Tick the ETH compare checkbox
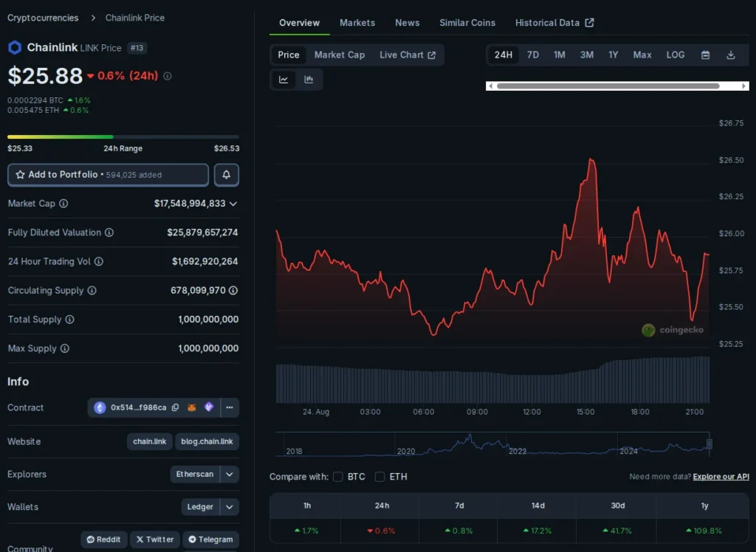Screen dimensions: 756x552 point(380,476)
